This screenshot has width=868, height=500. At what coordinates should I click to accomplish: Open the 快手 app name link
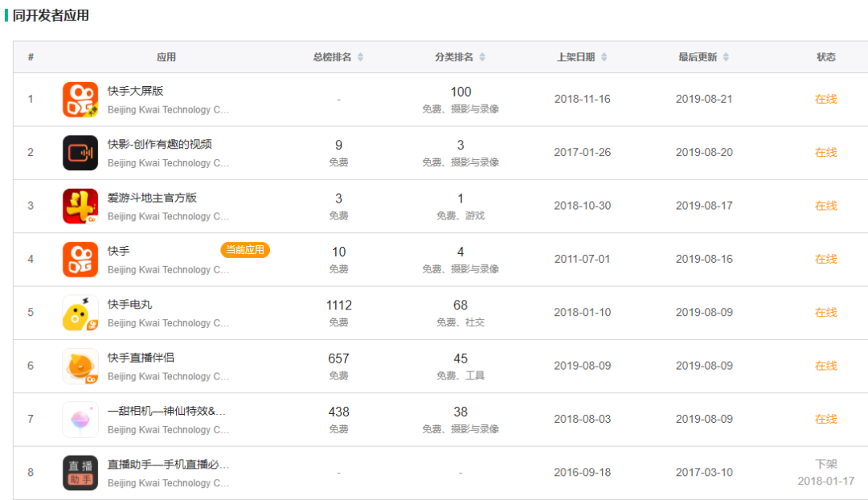pos(118,251)
